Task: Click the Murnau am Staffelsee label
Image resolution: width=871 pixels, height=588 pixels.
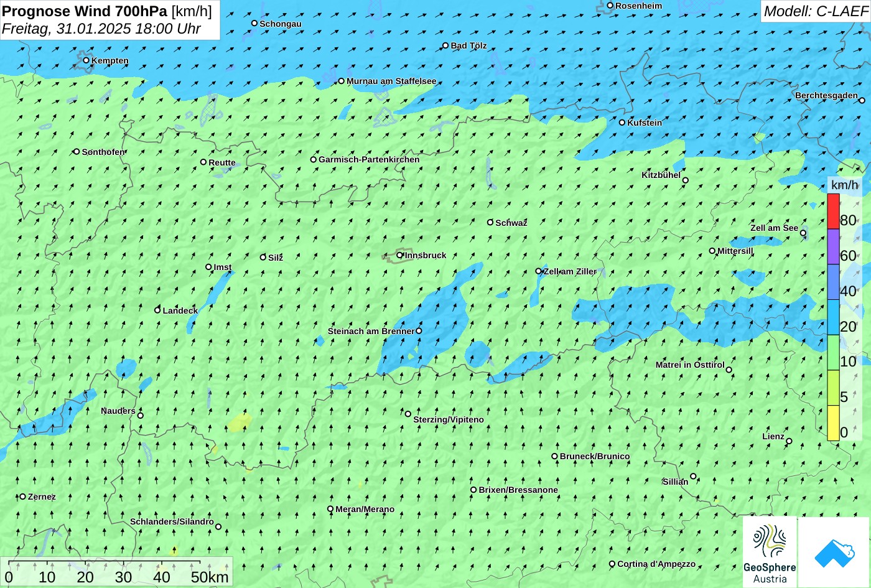Action: pos(391,82)
